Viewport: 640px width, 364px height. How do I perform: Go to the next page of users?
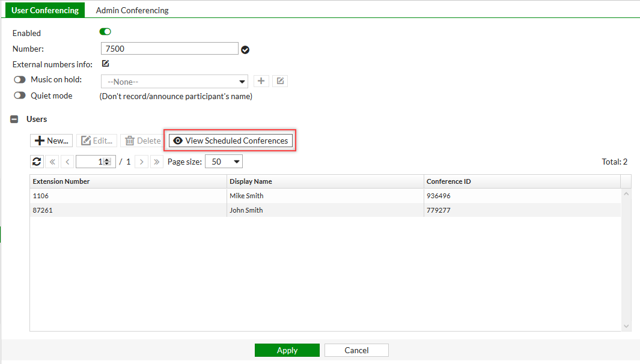point(141,162)
